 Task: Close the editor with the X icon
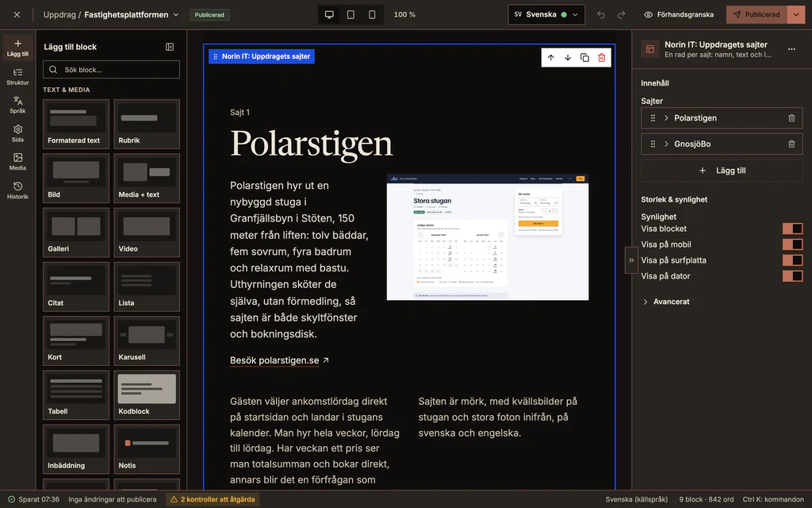tap(17, 14)
